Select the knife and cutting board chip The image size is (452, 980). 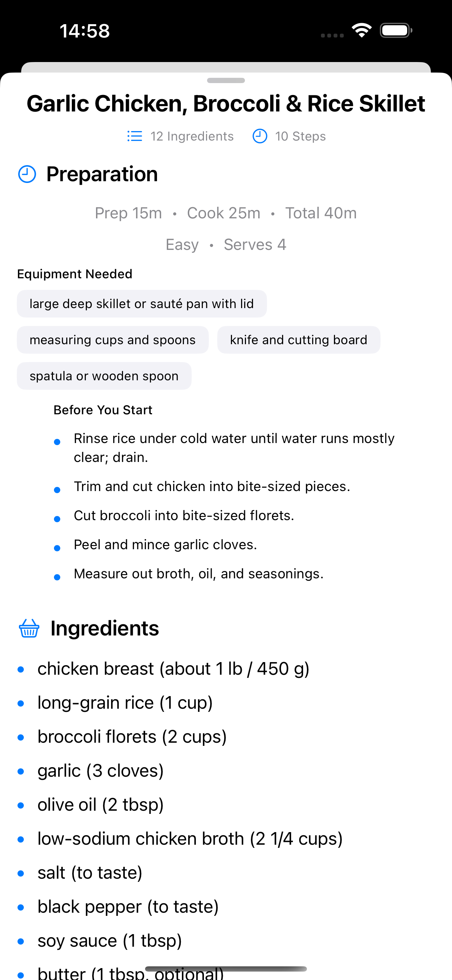[x=298, y=340]
